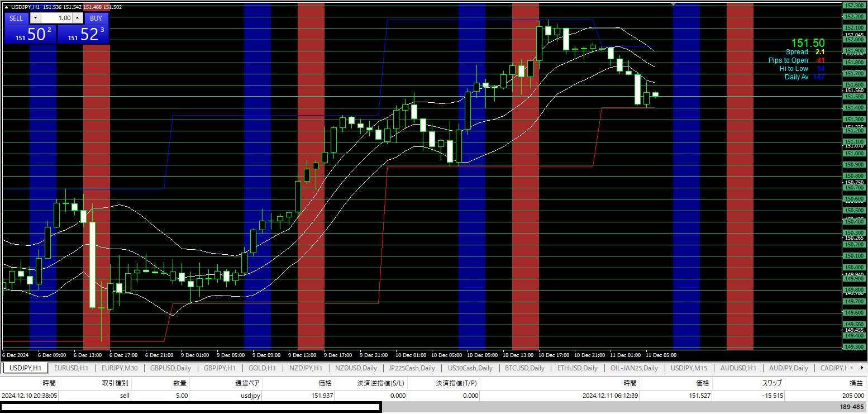
Task: Increase lot volume with up arrow
Action: [78, 18]
